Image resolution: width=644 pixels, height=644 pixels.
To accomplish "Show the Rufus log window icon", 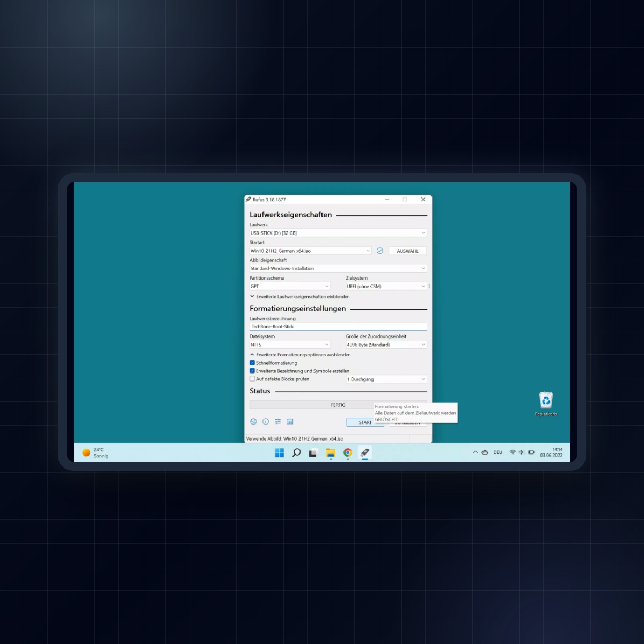I will pyautogui.click(x=290, y=422).
